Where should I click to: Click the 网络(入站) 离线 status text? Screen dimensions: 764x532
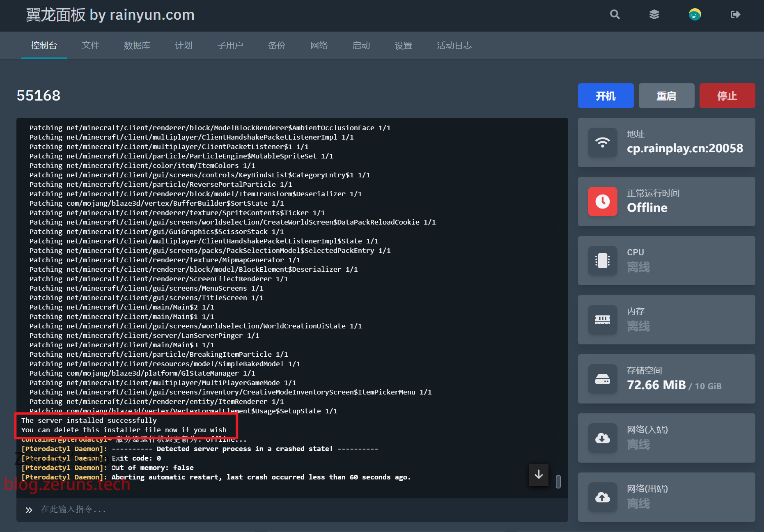638,445
